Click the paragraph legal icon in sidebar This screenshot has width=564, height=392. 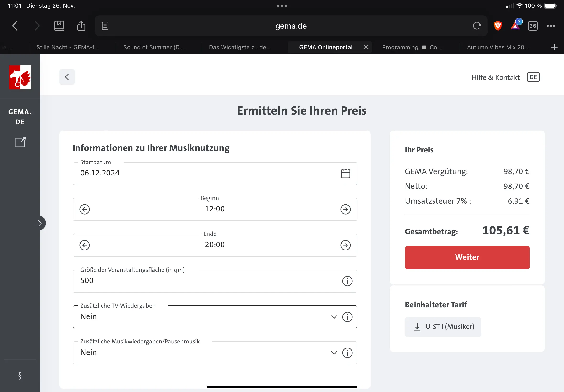point(20,376)
